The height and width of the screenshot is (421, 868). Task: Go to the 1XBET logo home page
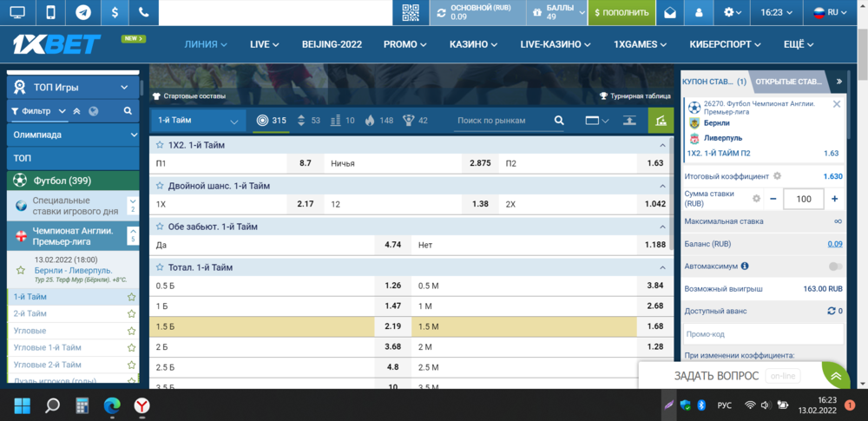coord(57,44)
